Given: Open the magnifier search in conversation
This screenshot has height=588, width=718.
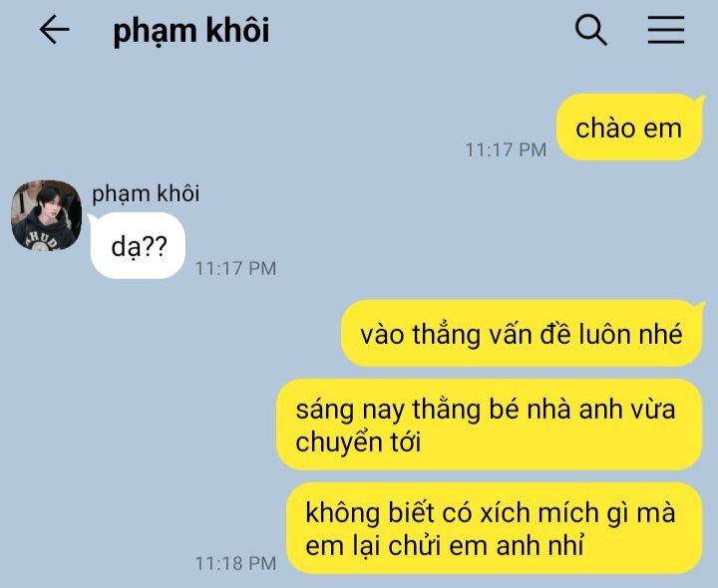Looking at the screenshot, I should pos(590,30).
